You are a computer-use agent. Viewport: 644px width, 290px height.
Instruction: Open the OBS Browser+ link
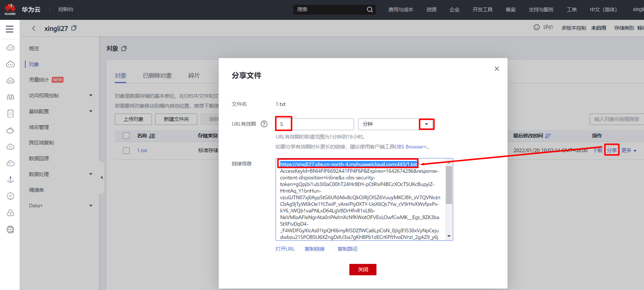[410, 147]
